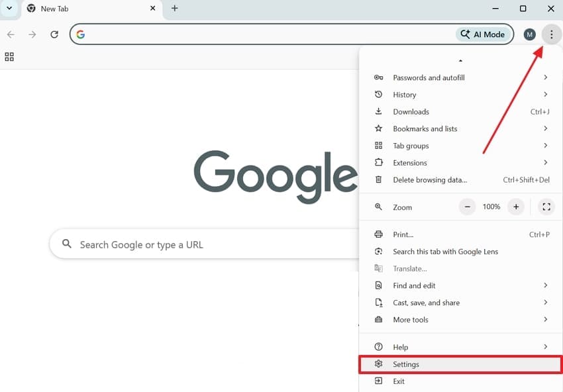Expand the More tools submenu
563x392 pixels.
click(410, 319)
